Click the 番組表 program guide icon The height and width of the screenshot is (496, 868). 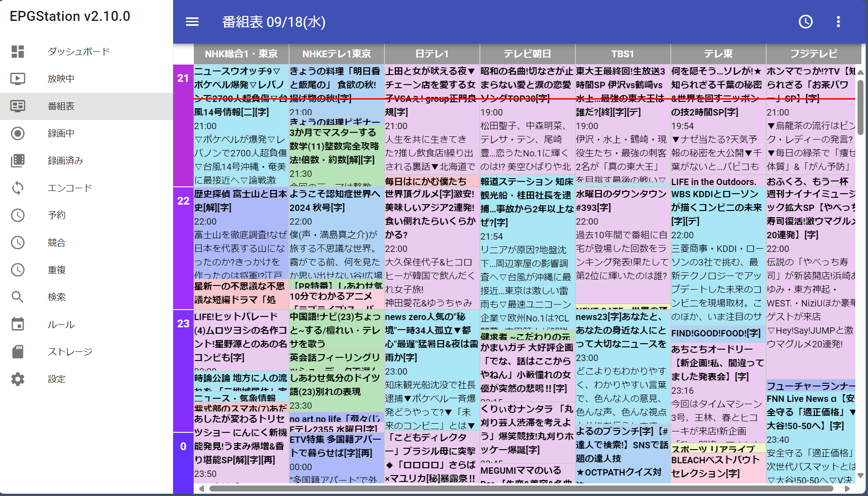18,106
